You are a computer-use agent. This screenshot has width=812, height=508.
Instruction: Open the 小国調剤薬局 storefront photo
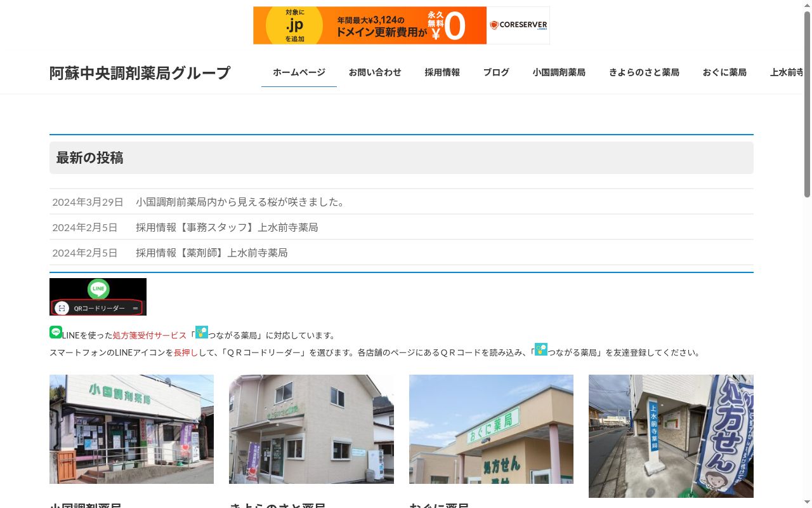tap(131, 429)
